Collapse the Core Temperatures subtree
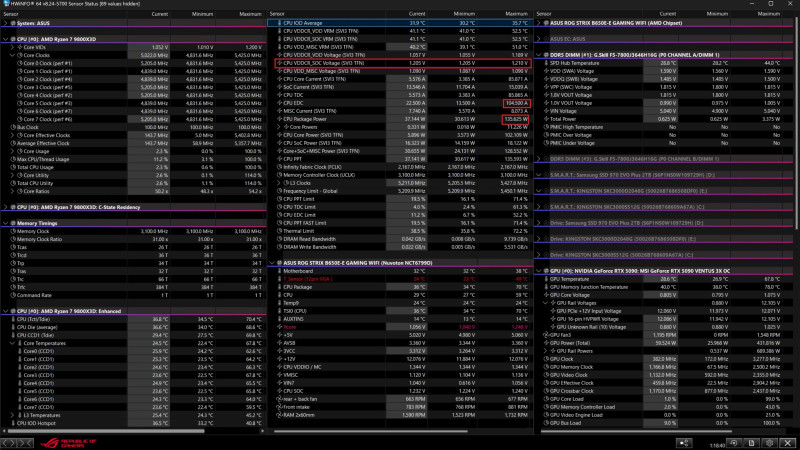The height and width of the screenshot is (450, 800). tap(12, 343)
